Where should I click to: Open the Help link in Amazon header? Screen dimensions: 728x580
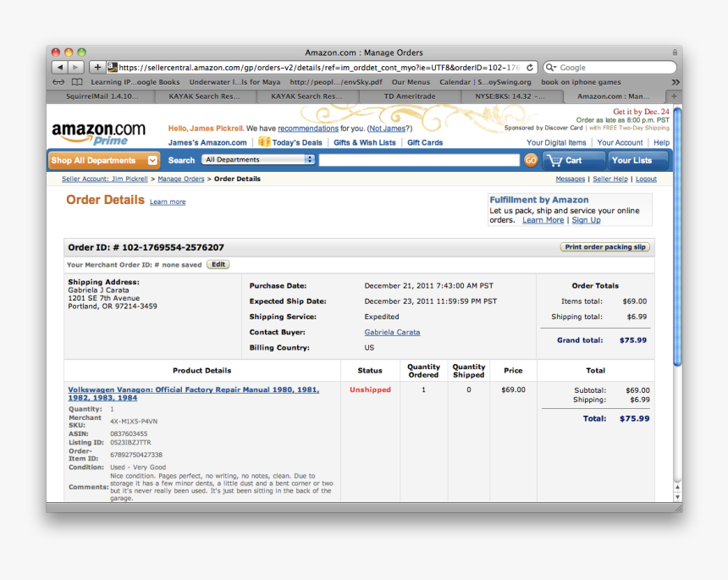tap(662, 142)
